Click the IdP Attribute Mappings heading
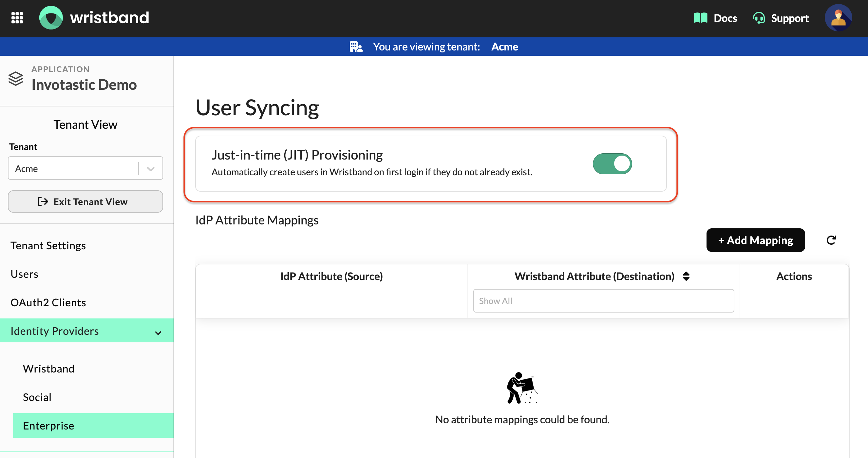Screen dimensions: 868x458 point(257,220)
